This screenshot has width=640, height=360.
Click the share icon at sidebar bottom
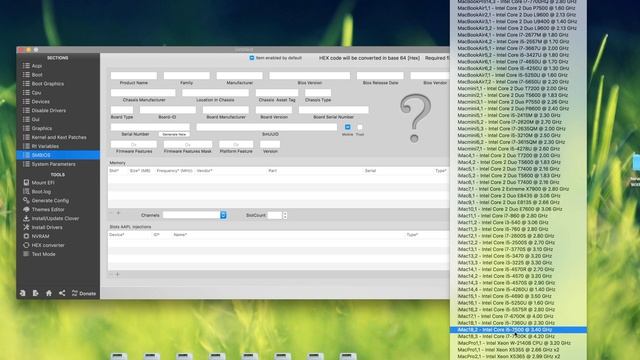point(62,293)
